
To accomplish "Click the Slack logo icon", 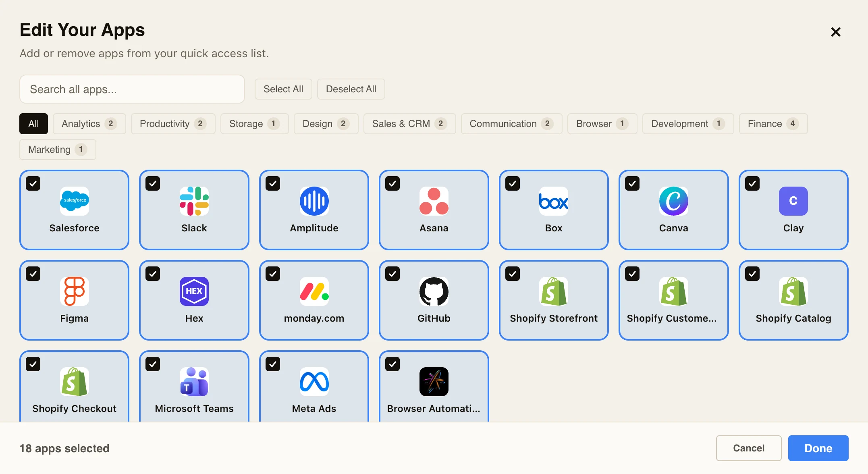I will [x=194, y=201].
